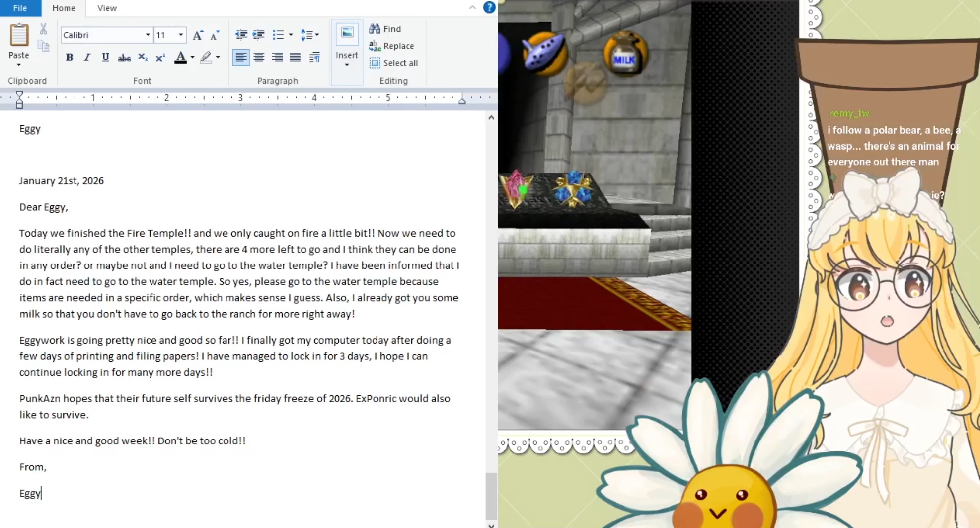
Task: Click the Paste label
Action: tap(19, 55)
